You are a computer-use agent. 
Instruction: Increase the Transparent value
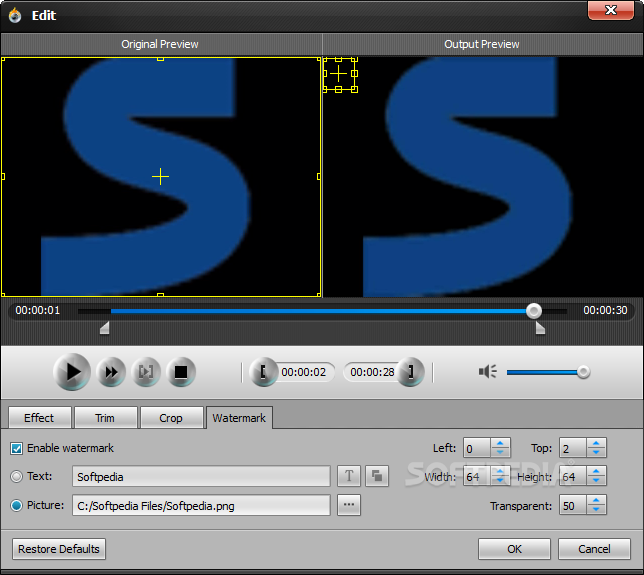coord(596,500)
